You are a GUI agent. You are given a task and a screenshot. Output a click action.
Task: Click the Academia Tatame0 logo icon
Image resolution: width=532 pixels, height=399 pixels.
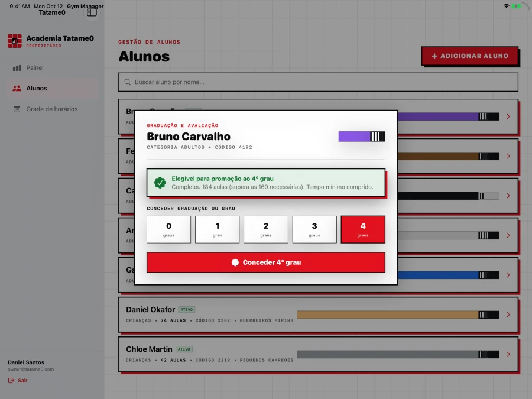pos(15,41)
